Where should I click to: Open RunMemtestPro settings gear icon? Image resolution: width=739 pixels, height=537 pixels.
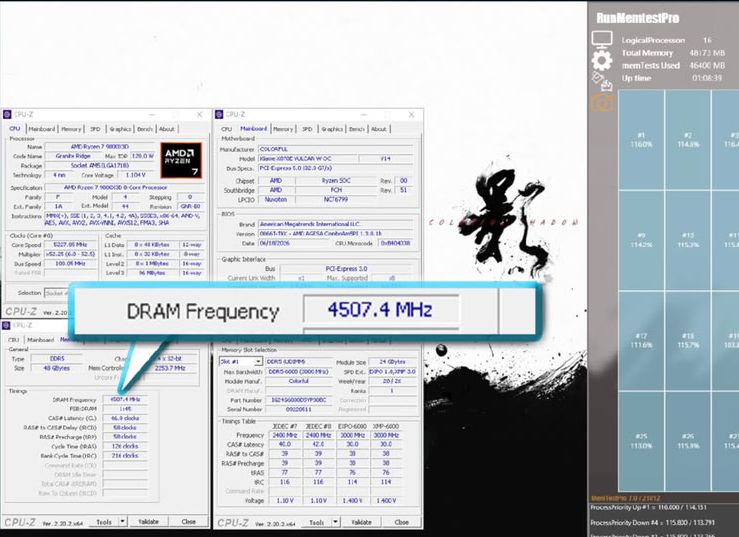pyautogui.click(x=602, y=60)
